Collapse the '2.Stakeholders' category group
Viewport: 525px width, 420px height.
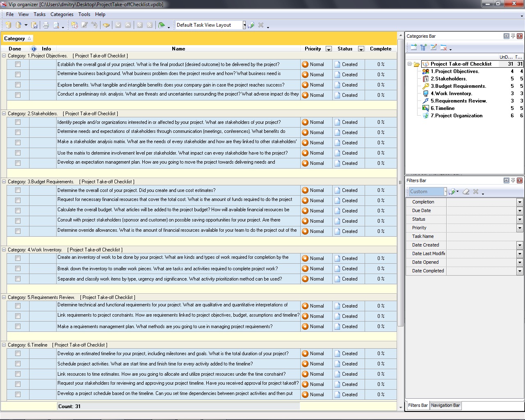tap(4, 114)
